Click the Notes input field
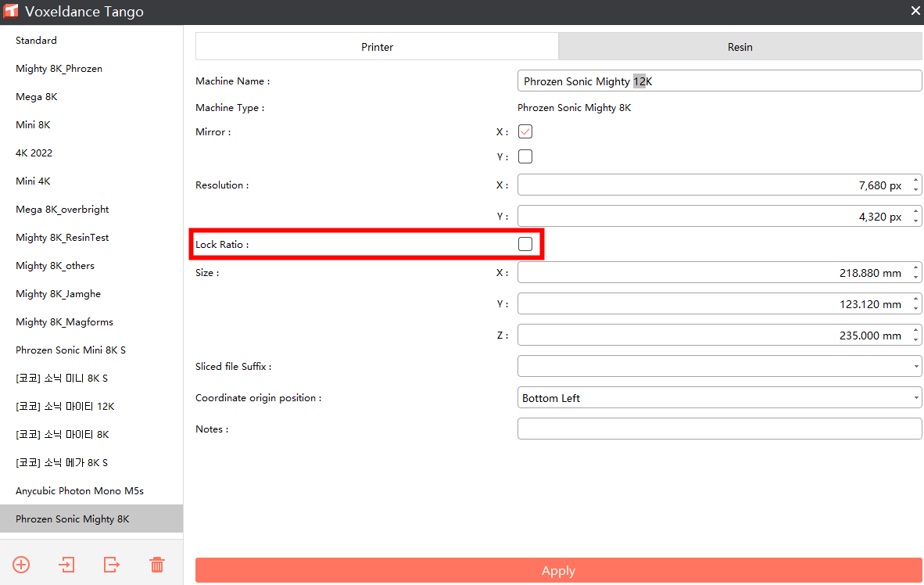This screenshot has width=924, height=585. tap(719, 429)
